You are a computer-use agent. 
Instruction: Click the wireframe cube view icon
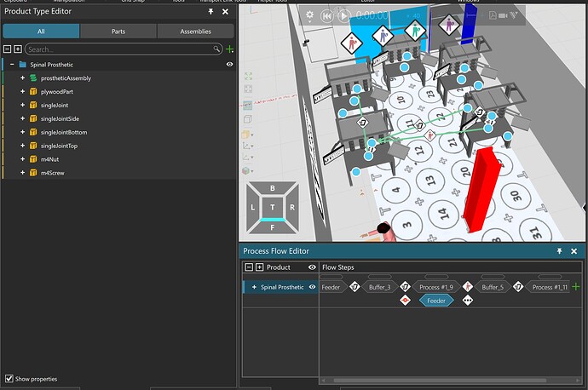click(248, 119)
